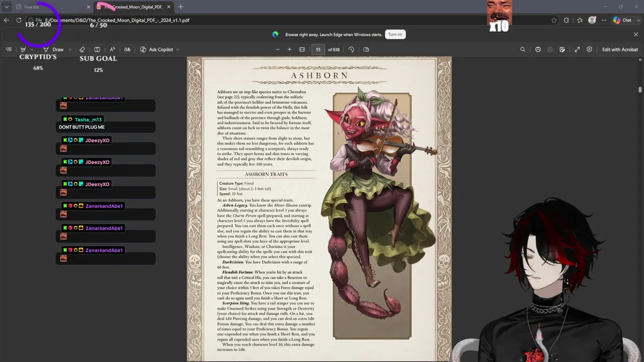Viewport: 644px width, 362px height.
Task: Open the Copilot Chat button
Action: click(622, 20)
